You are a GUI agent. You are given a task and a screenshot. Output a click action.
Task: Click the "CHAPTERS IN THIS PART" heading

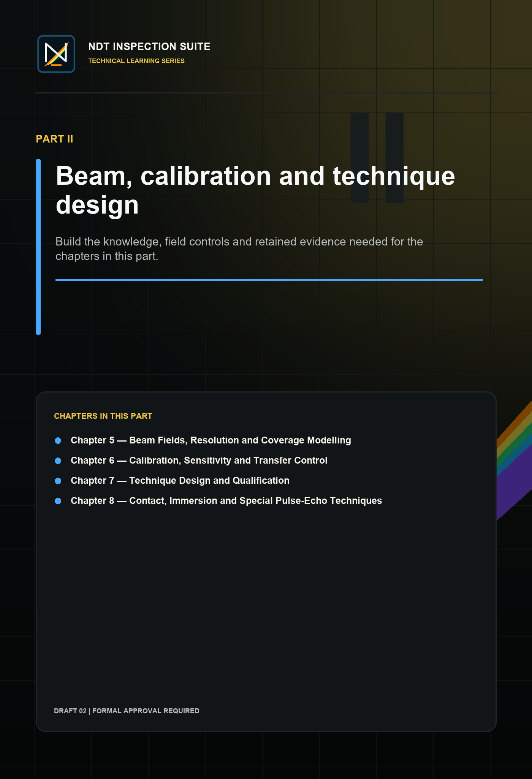point(103,416)
